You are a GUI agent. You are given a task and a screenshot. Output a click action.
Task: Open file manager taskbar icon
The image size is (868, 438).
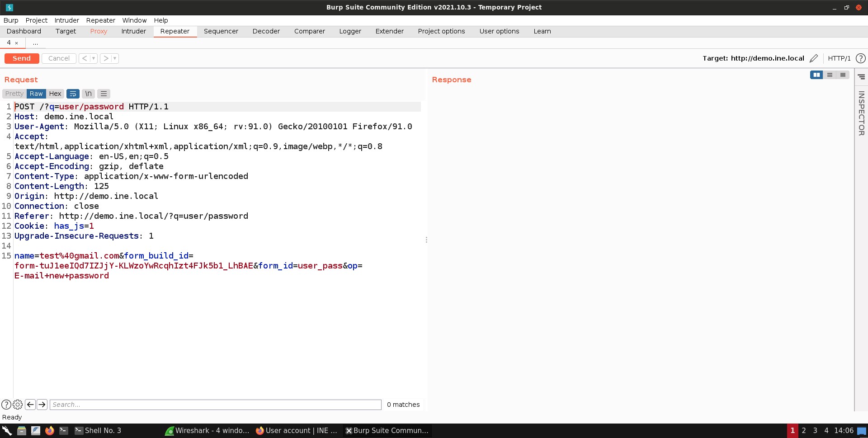point(21,431)
